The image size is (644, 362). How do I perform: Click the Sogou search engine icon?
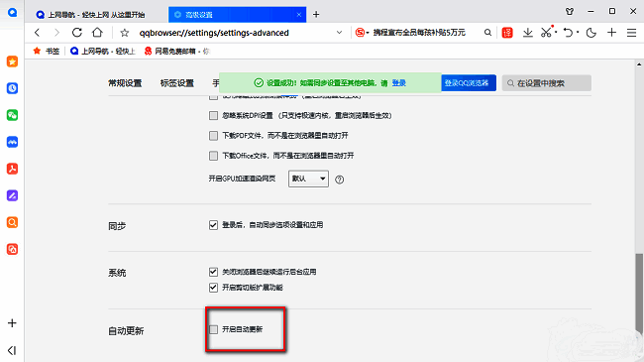[360, 33]
